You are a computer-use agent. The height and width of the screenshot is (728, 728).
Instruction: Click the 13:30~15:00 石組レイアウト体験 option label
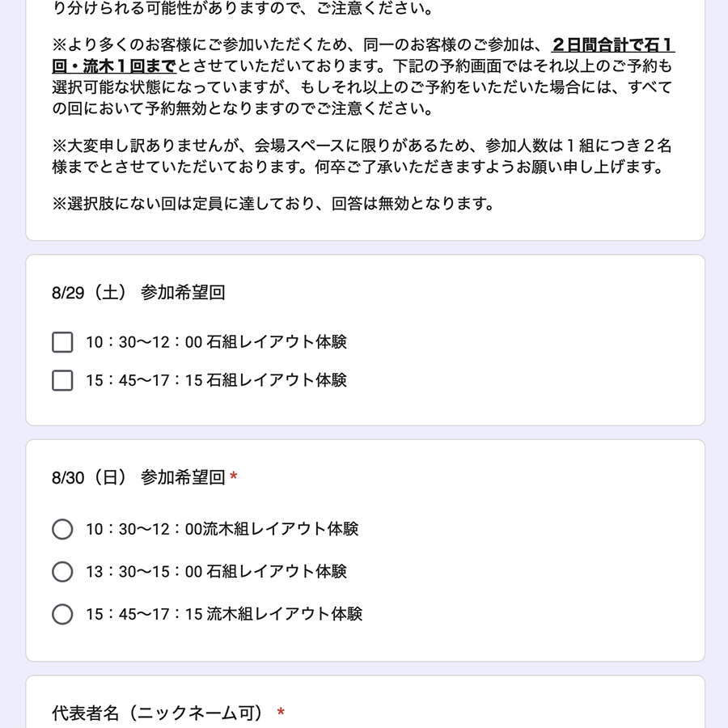[216, 572]
